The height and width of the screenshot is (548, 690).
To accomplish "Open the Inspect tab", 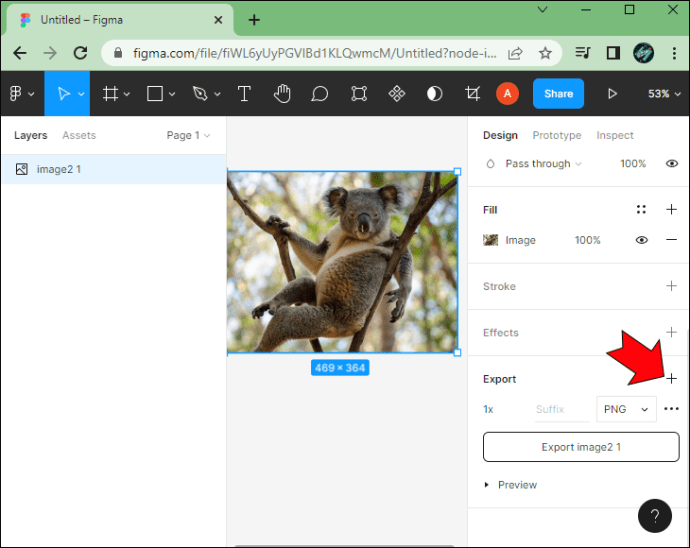I will [615, 135].
